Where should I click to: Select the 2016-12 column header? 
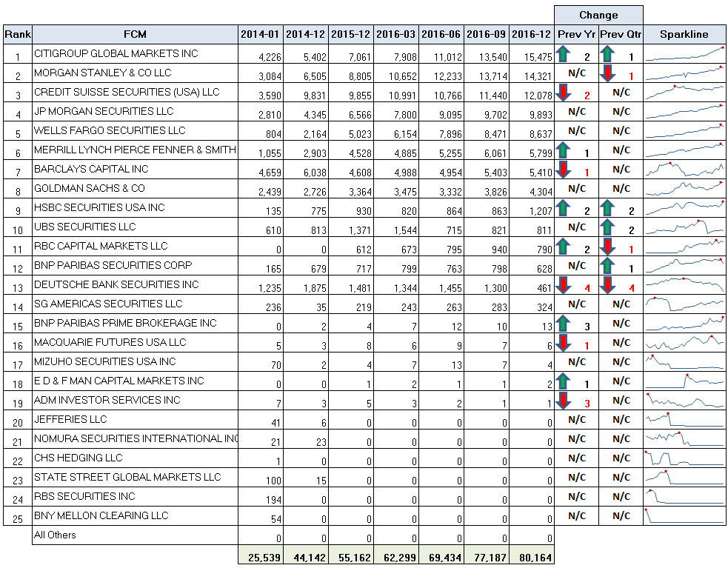click(532, 34)
